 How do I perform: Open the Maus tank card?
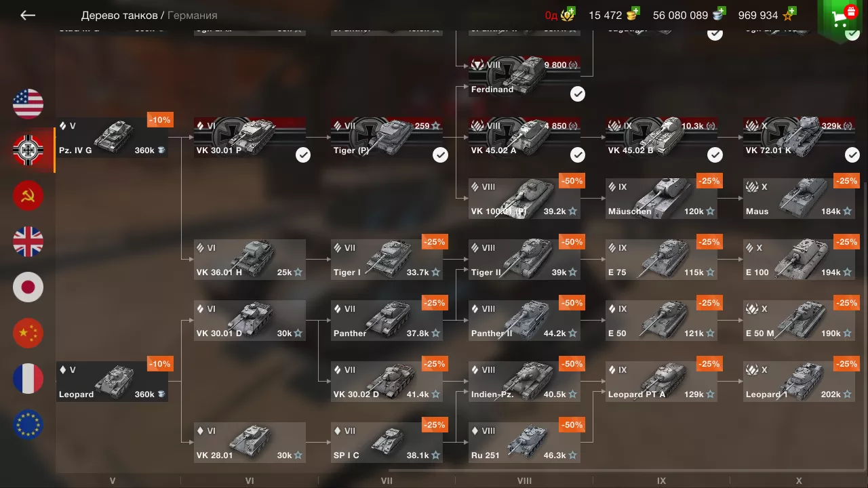pos(800,199)
